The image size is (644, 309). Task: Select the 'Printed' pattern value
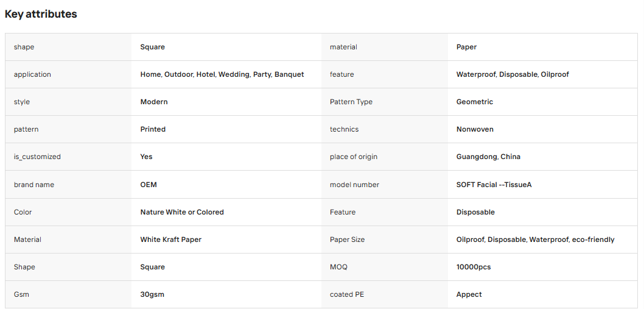153,129
